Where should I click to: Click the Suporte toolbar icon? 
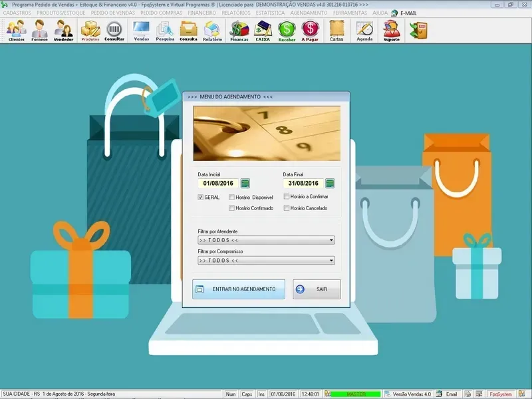pos(392,30)
